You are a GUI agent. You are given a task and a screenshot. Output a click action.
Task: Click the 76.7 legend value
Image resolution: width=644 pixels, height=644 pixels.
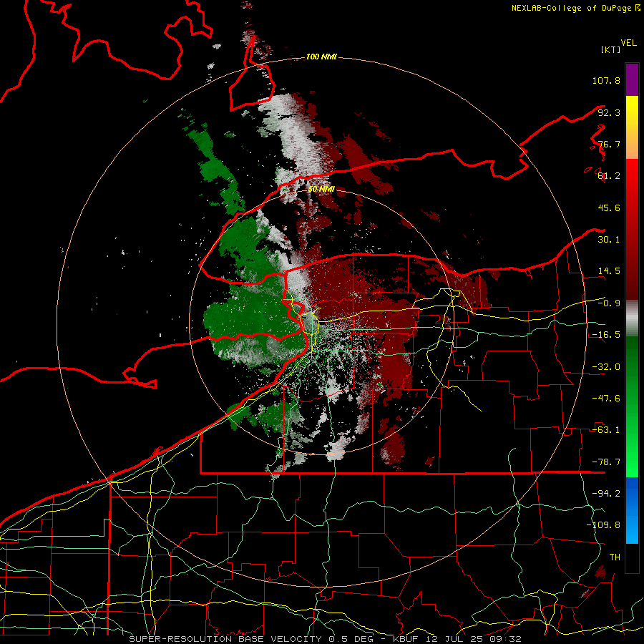(x=609, y=144)
